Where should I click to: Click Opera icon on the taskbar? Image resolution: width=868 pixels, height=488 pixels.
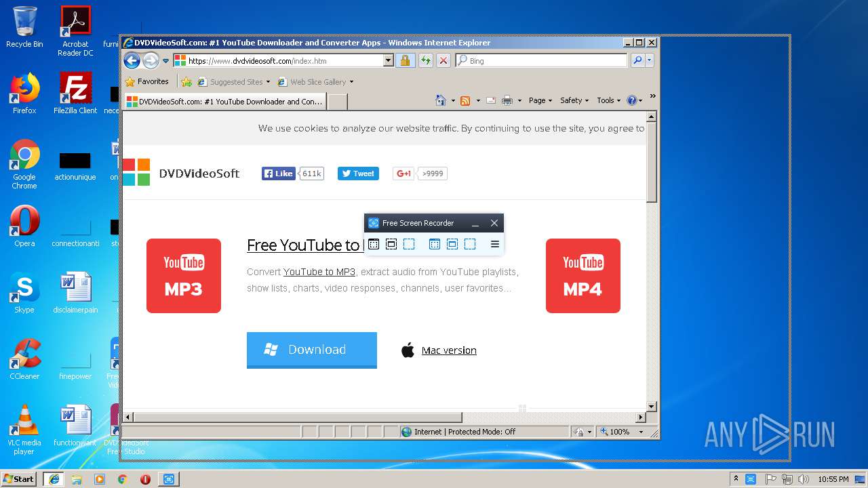(145, 479)
